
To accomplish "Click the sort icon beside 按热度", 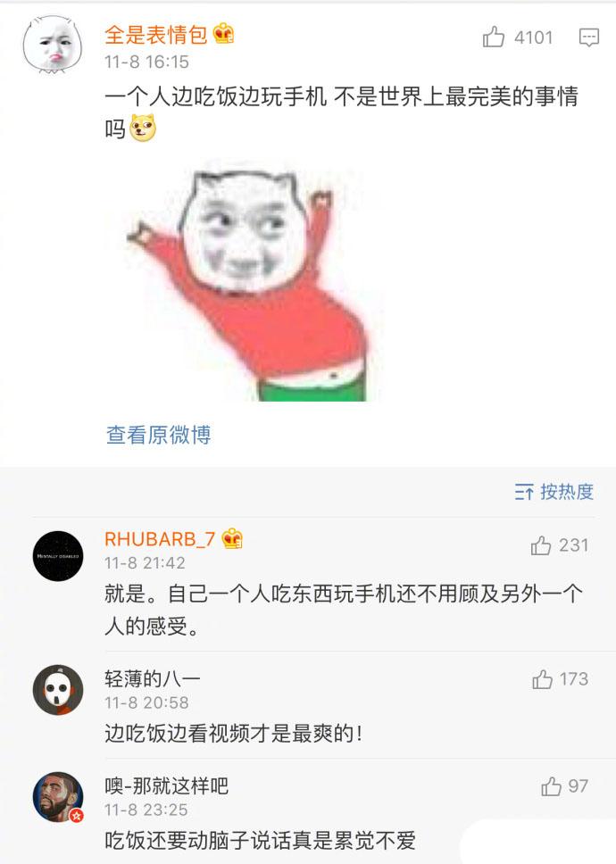I will pyautogui.click(x=523, y=492).
